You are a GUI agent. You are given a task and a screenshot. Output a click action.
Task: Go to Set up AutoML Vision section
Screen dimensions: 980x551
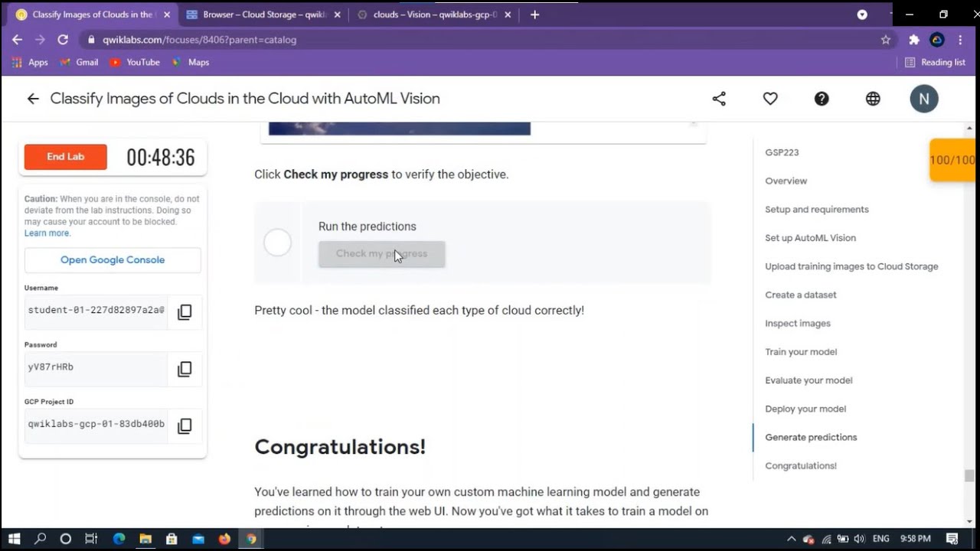(x=810, y=238)
